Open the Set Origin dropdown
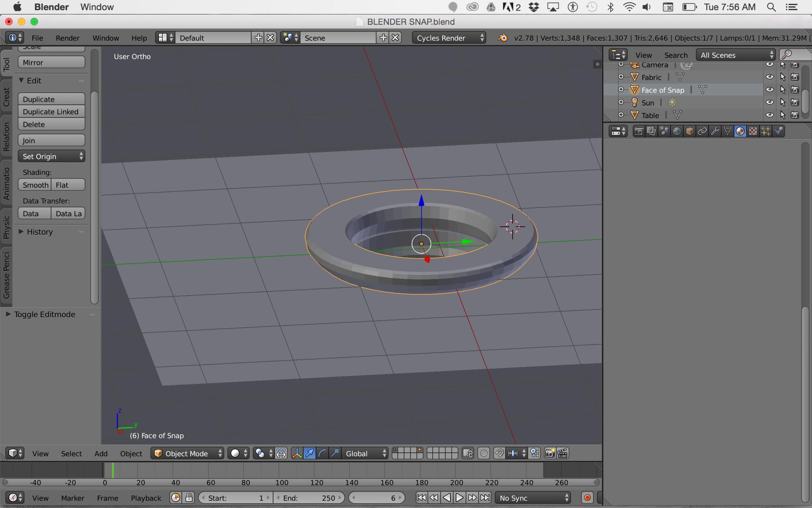 click(52, 156)
